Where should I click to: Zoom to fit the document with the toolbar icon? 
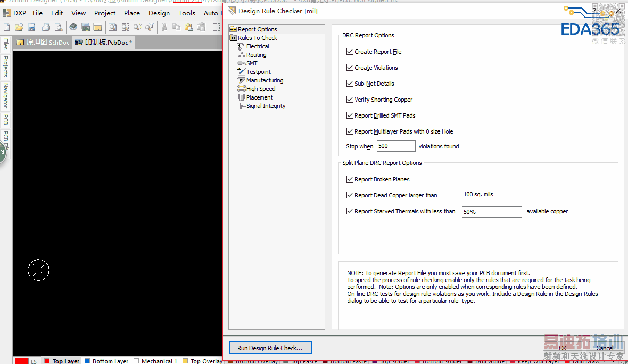(112, 27)
